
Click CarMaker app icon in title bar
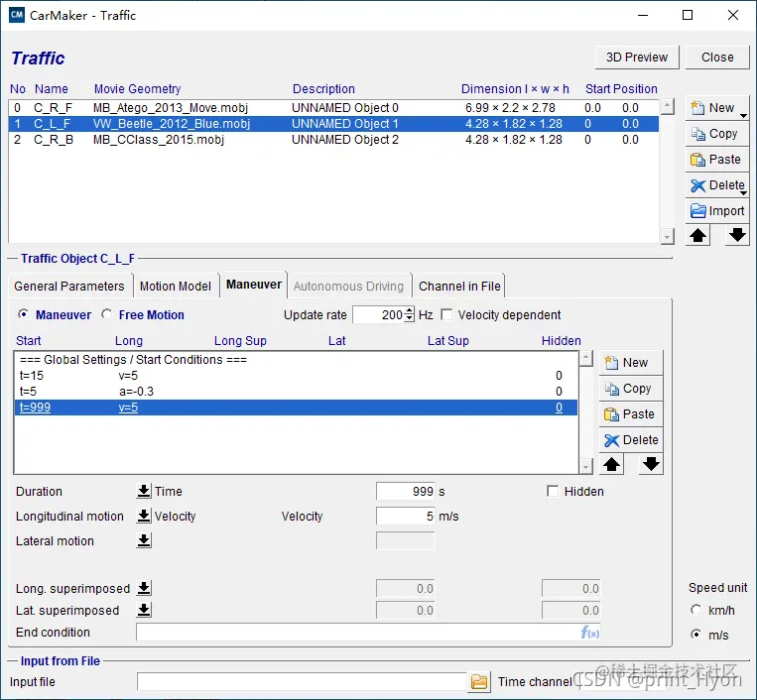point(17,15)
